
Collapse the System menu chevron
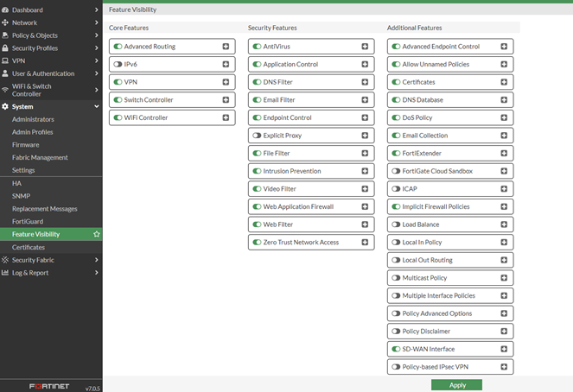(x=97, y=106)
